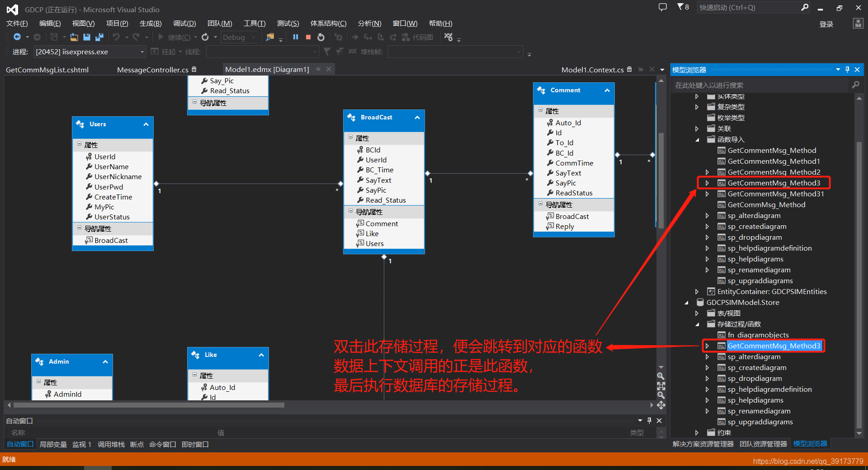Click the Pause (Break All) icon
868x470 pixels.
click(x=295, y=37)
